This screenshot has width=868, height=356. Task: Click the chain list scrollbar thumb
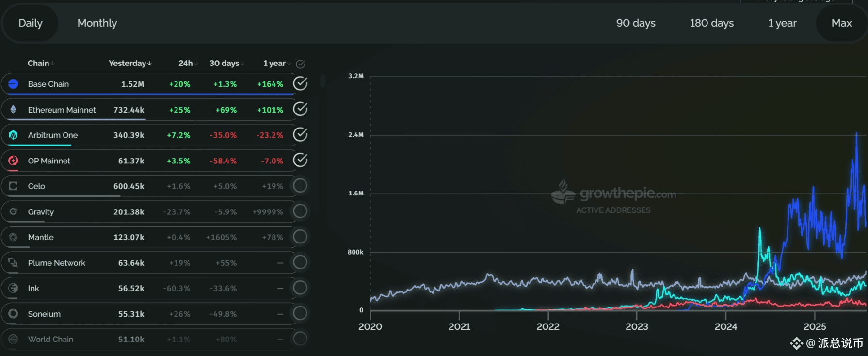point(323,81)
